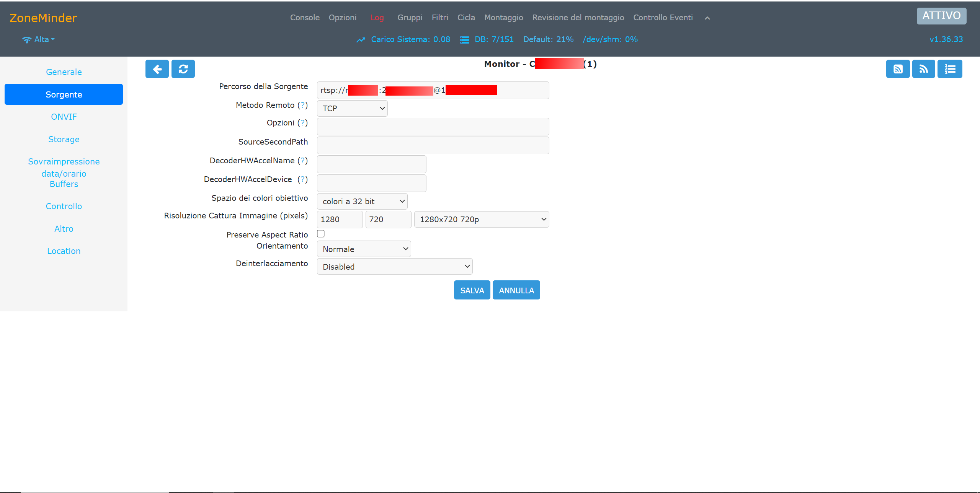Viewport: 980px width, 493px height.
Task: Toggle Preserve Aspect Ratio checkbox
Action: coord(321,234)
